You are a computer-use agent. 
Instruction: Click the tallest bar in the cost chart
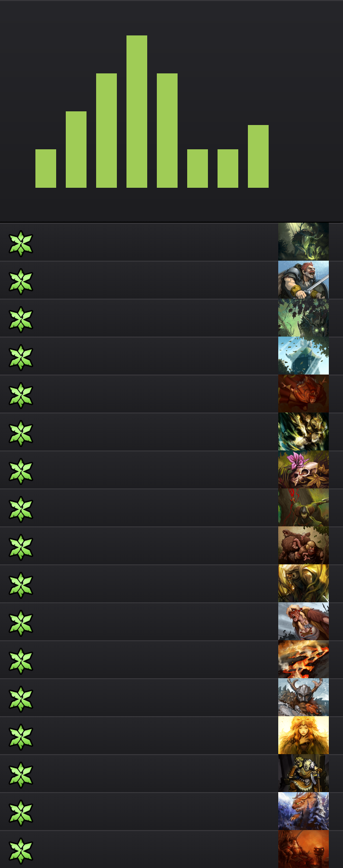(137, 111)
